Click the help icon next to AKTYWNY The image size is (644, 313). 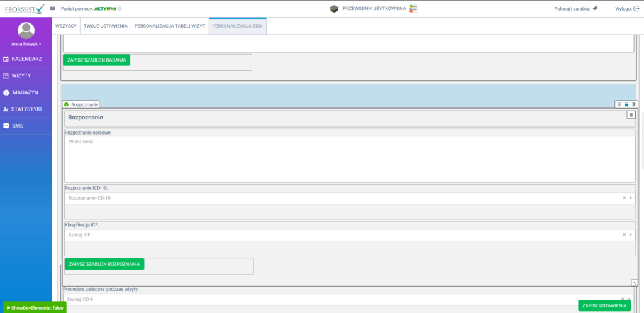120,9
